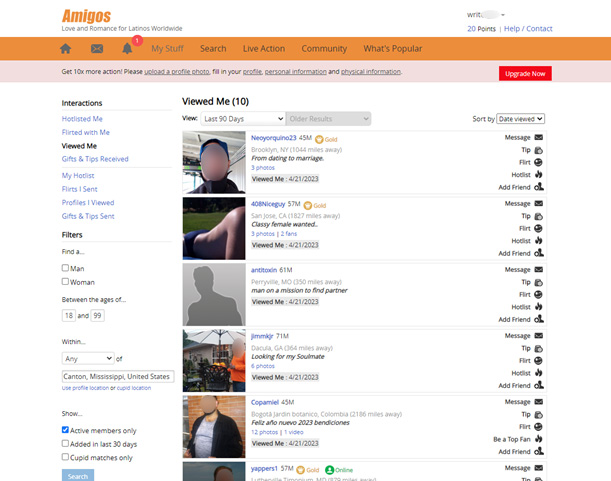Click Message envelope icon for antitoxin

tap(539, 269)
